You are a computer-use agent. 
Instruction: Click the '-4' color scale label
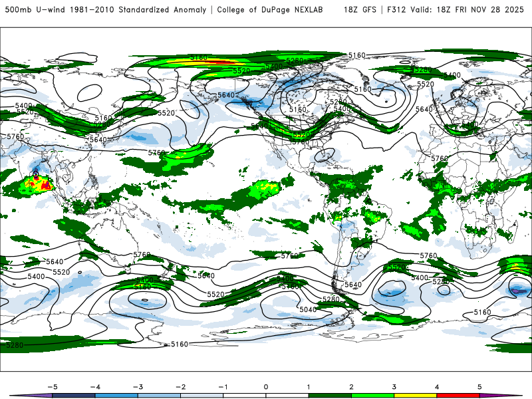(x=95, y=387)
